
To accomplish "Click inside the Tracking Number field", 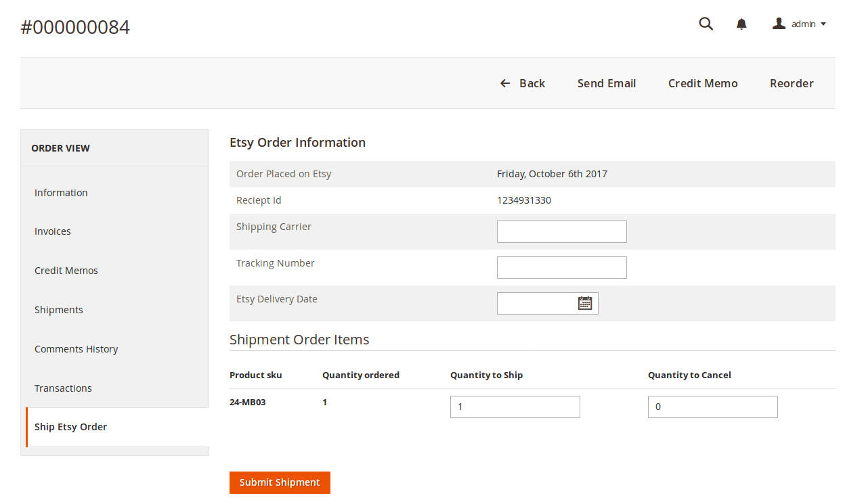I will click(561, 267).
